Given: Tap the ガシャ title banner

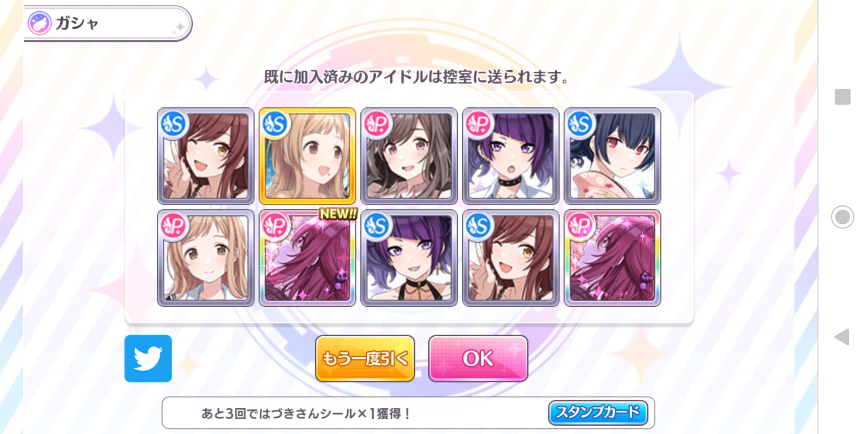Looking at the screenshot, I should pyautogui.click(x=108, y=23).
